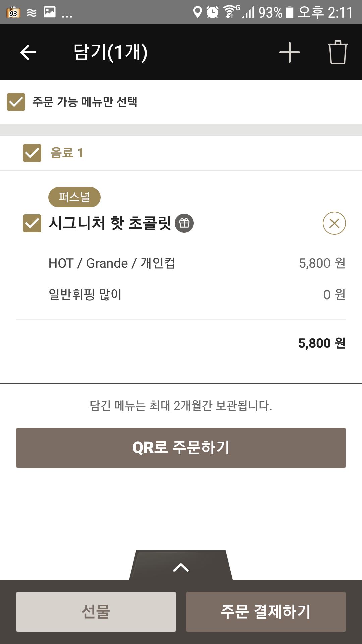The image size is (362, 644).
Task: Uncheck the 시그니처 핫 초콜릿 item checkbox
Action: [32, 223]
